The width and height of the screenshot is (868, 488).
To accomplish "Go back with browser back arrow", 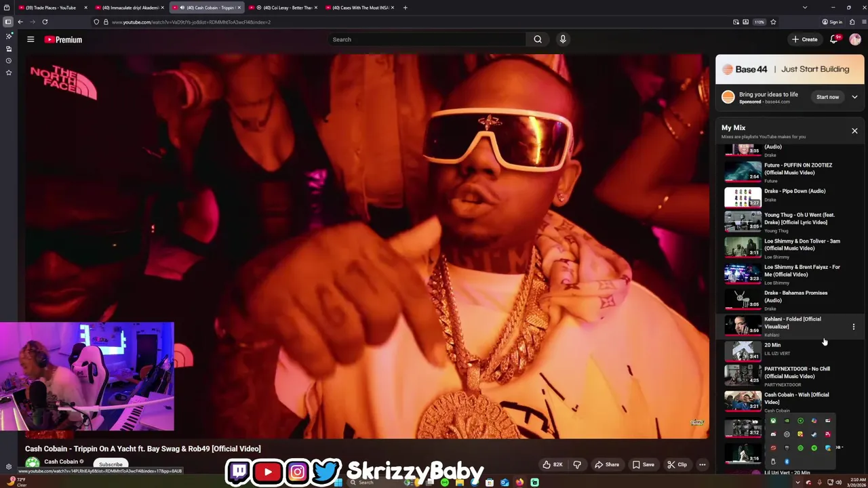I will pyautogui.click(x=20, y=22).
